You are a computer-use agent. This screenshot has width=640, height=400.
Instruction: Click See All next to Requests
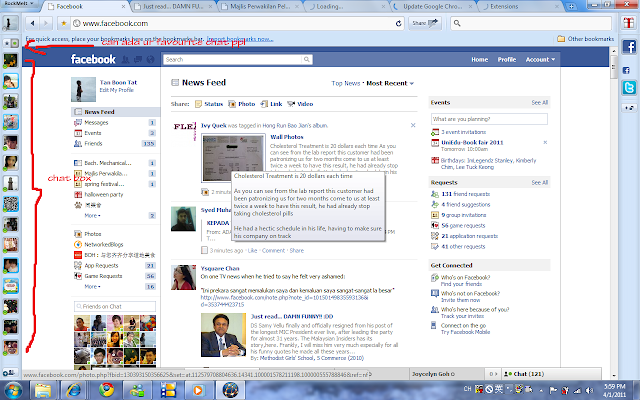pyautogui.click(x=540, y=182)
